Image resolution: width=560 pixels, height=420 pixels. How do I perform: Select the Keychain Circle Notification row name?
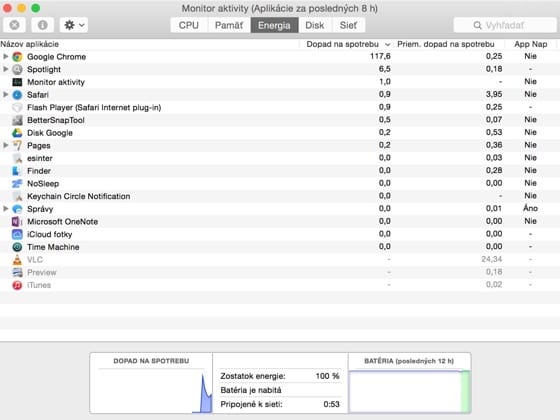pyautogui.click(x=79, y=196)
